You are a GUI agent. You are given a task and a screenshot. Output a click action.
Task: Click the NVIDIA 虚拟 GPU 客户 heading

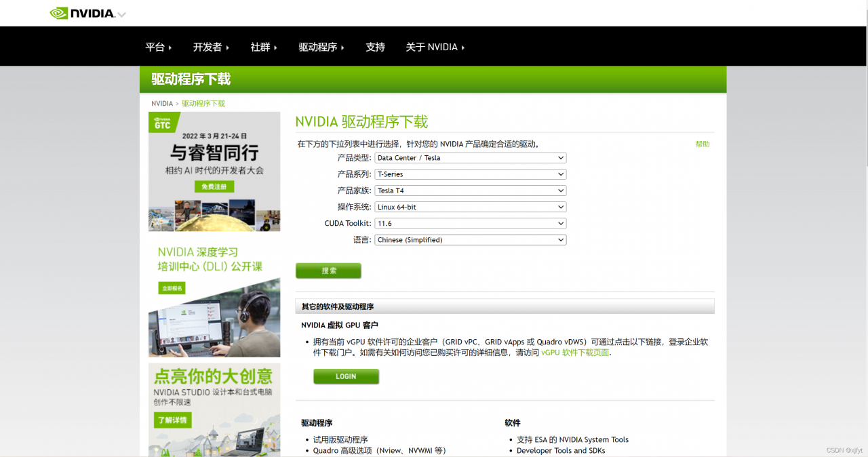click(x=340, y=325)
